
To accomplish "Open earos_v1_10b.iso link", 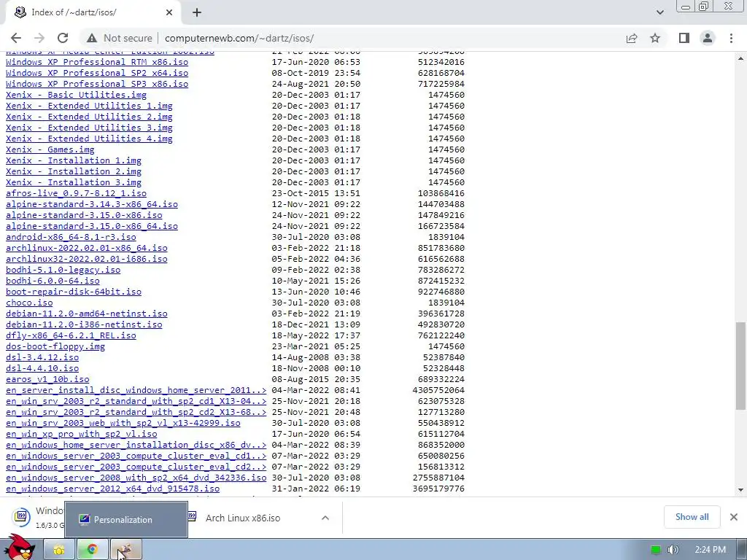I will point(47,379).
